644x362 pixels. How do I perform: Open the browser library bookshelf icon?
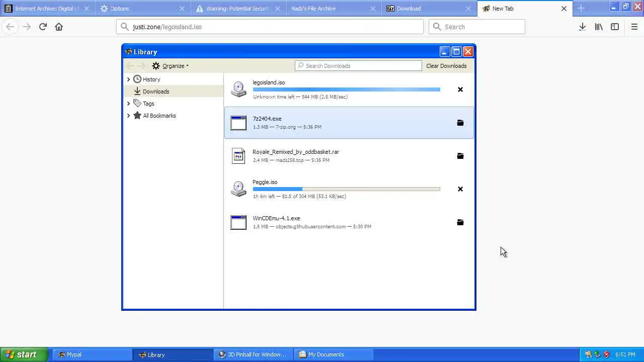coord(599,27)
